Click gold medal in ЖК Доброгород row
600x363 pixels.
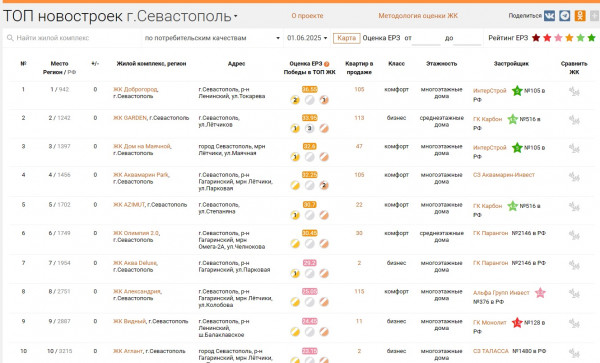coord(295,100)
